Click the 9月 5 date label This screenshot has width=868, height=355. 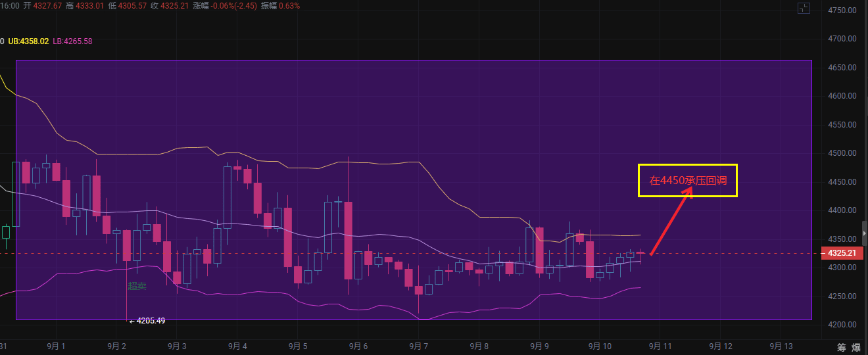297,346
